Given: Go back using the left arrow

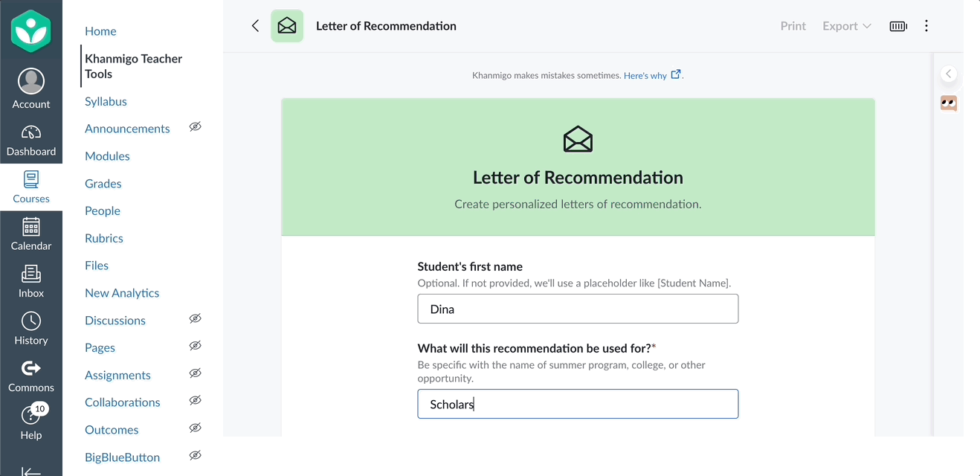Looking at the screenshot, I should (255, 25).
